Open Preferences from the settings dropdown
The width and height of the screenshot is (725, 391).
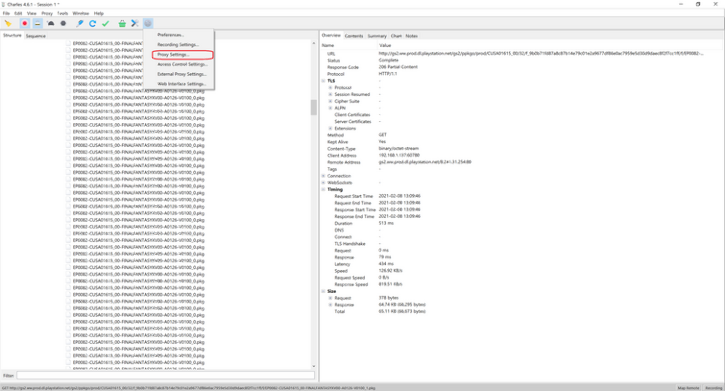point(170,35)
